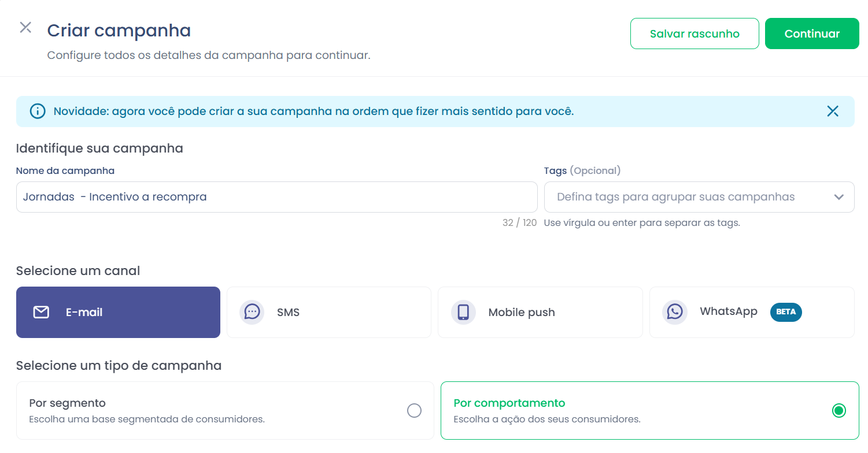Image resolution: width=868 pixels, height=453 pixels.
Task: Click the 'Criar campanha' title
Action: (x=119, y=30)
